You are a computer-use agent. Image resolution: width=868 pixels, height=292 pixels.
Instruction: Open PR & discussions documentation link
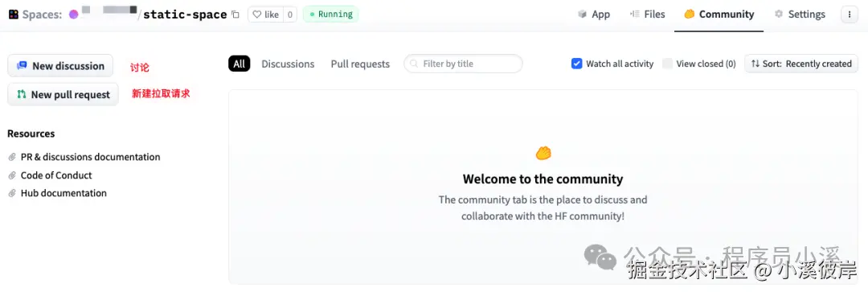90,158
